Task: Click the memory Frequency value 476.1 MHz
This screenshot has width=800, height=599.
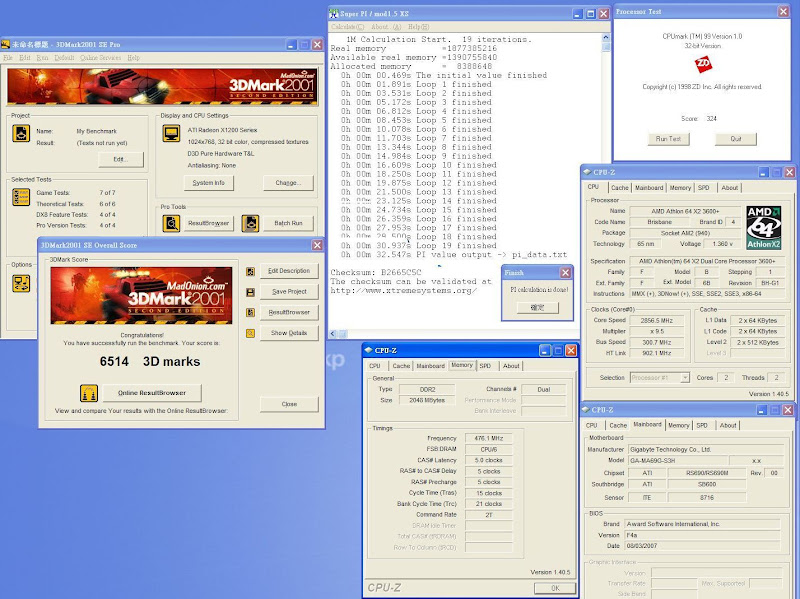Action: click(x=489, y=438)
